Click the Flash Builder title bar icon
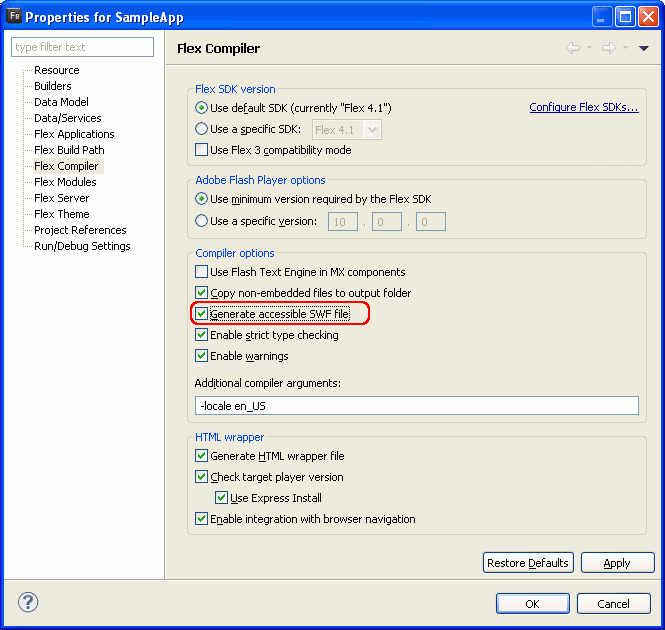 click(14, 16)
